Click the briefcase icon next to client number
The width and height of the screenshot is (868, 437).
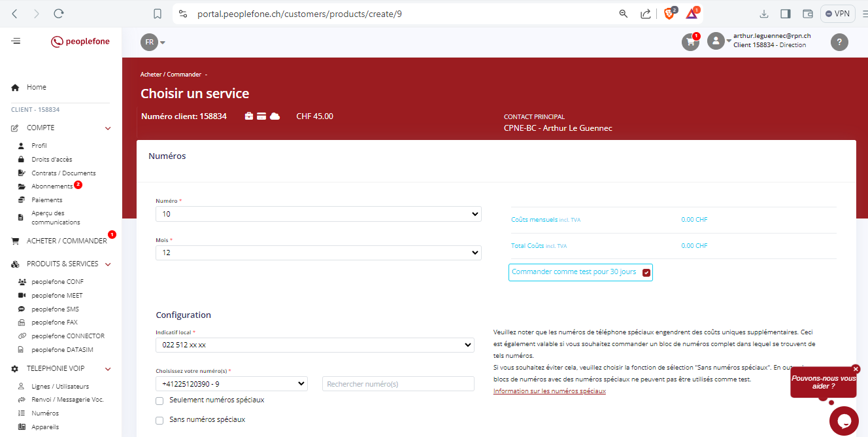click(249, 116)
